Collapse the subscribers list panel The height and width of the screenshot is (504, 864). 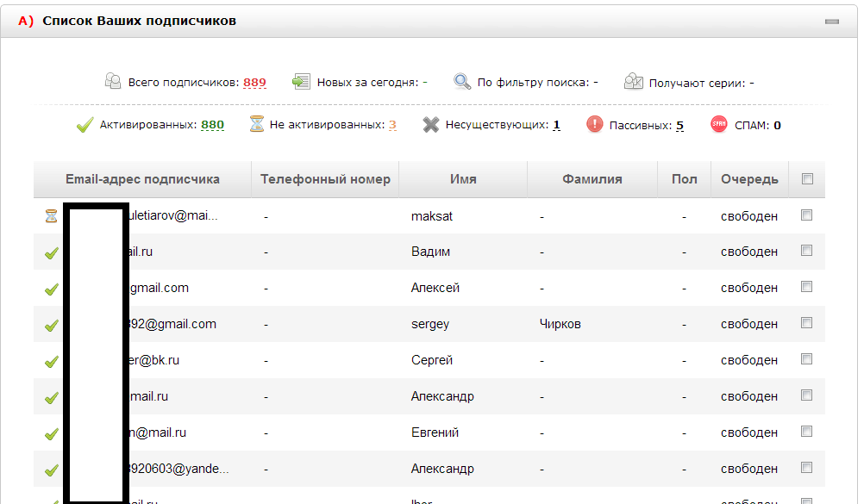tap(831, 22)
